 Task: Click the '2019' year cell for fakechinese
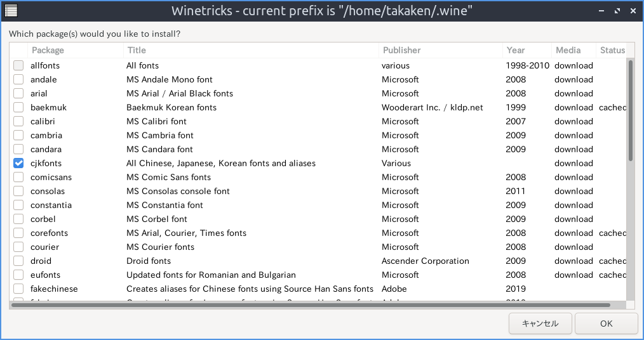pos(516,289)
